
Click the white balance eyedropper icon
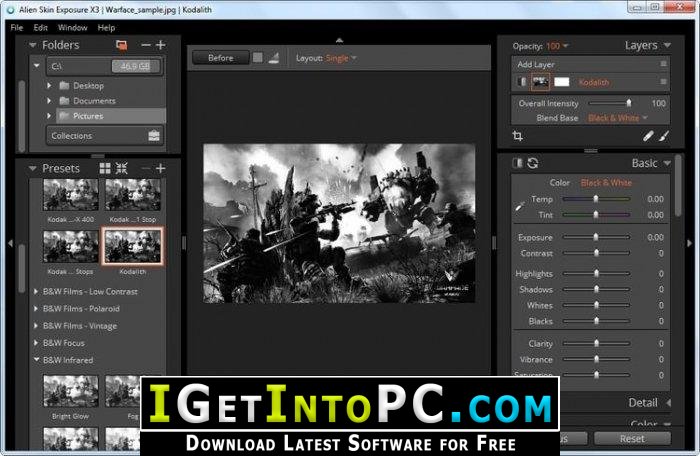520,207
